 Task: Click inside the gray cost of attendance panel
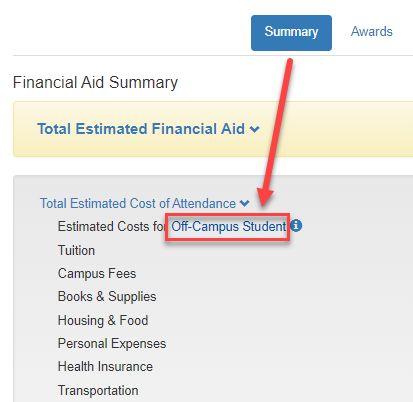pos(300,300)
